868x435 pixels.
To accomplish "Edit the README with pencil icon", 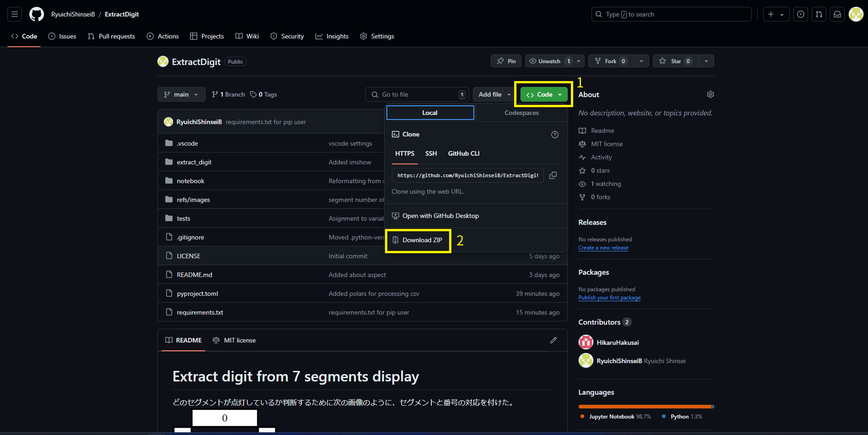I will 553,340.
